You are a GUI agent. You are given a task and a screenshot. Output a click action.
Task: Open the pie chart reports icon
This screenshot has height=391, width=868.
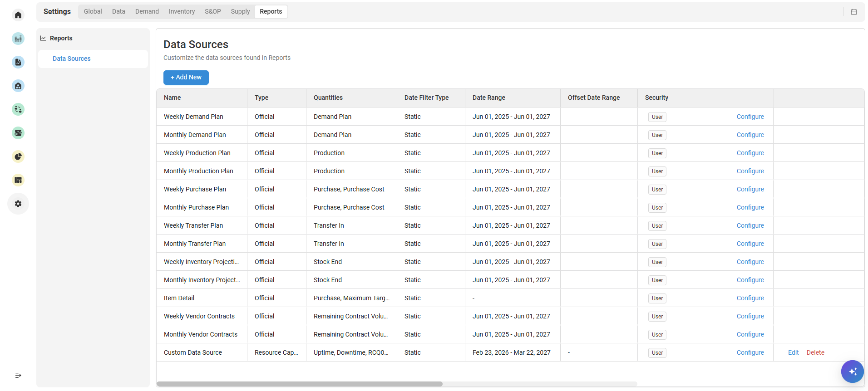(18, 156)
